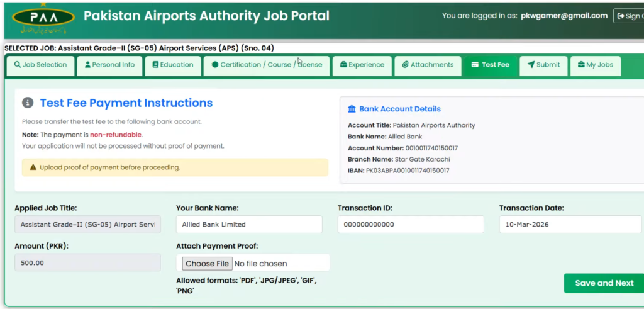Screen dimensions: 644x309
Task: Click the info icon beside Test Fee Payment Instructions
Action: (x=28, y=103)
